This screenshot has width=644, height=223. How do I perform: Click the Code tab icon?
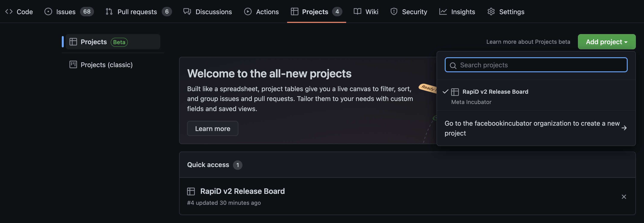tap(9, 12)
